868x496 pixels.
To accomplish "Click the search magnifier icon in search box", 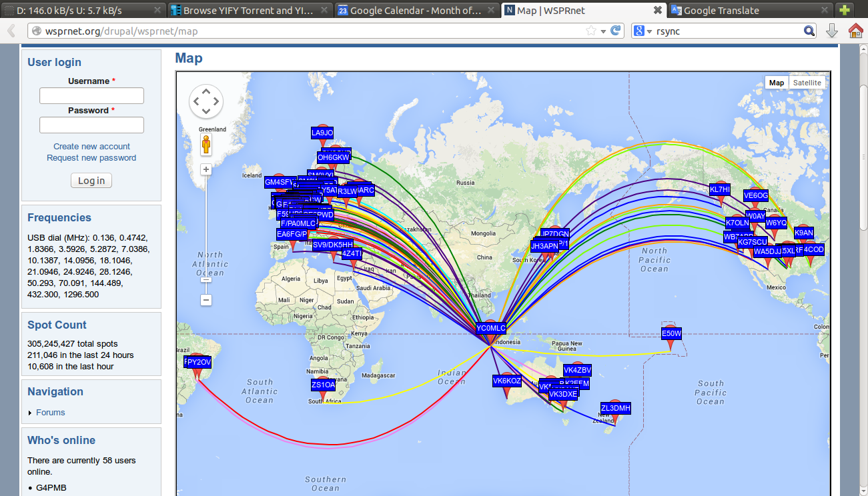I will click(809, 31).
